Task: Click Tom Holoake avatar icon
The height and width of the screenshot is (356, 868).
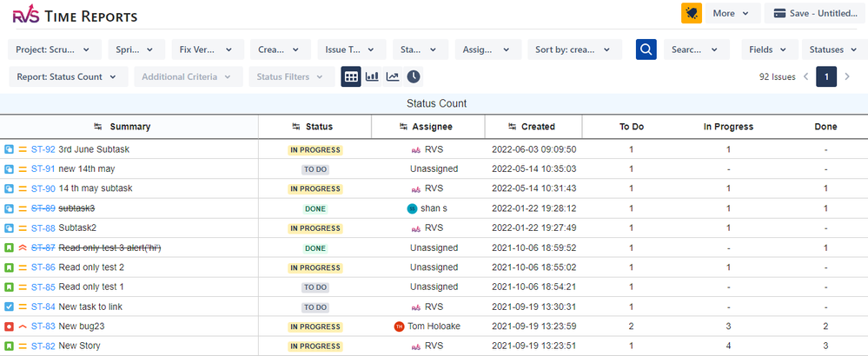Action: (x=399, y=326)
